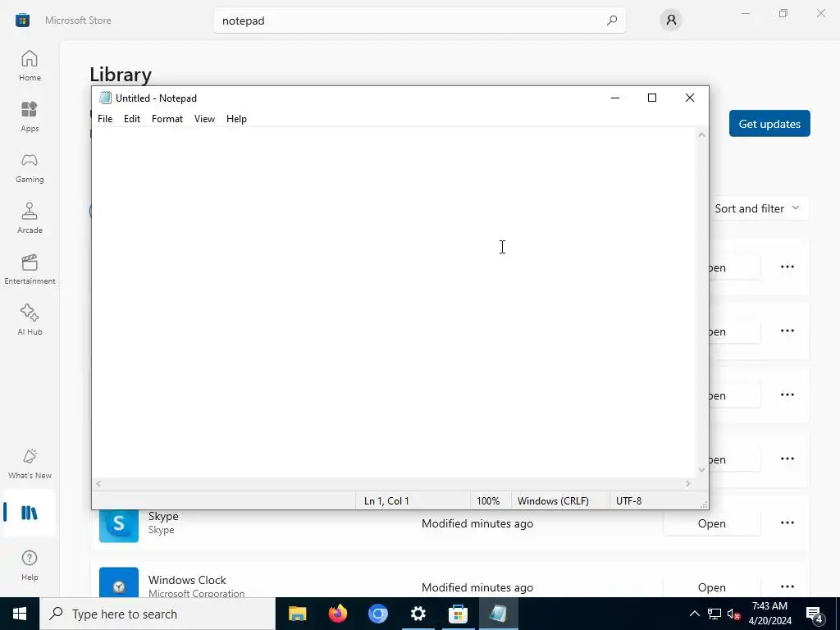Go to Home in Microsoft Store sidebar
This screenshot has height=630, width=840.
(x=30, y=66)
